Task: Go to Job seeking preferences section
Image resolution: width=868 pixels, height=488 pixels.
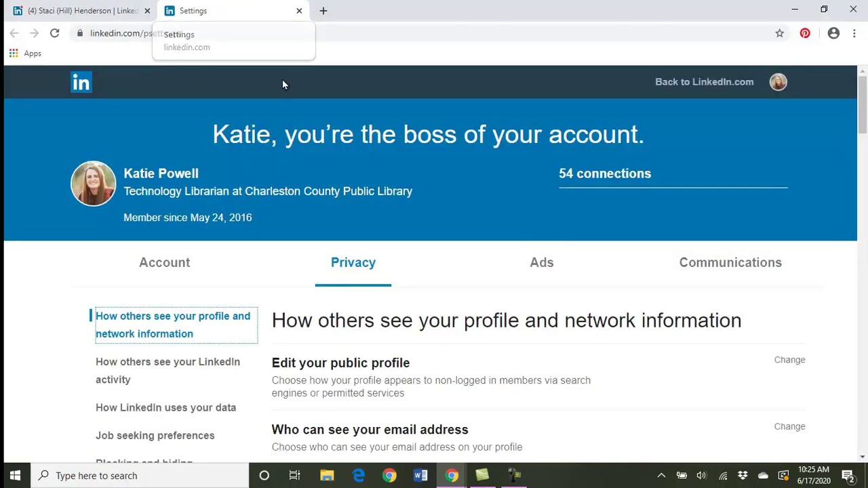Action: tap(155, 435)
